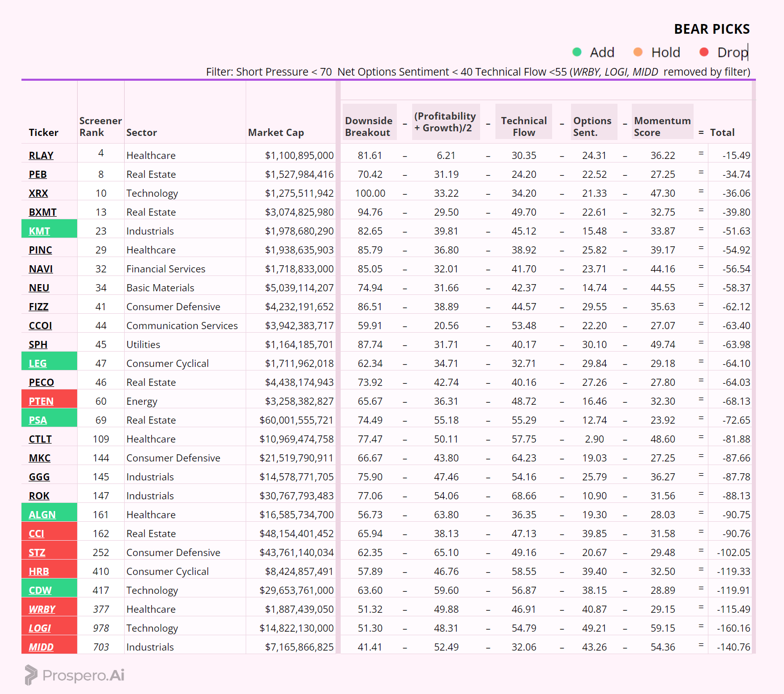This screenshot has width=784, height=694.
Task: Click the NAVI ticker link
Action: point(40,269)
